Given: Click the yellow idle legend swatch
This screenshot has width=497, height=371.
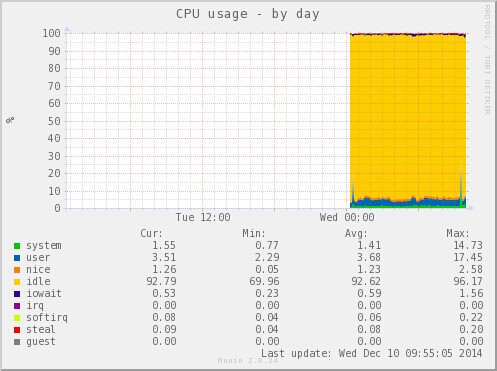Looking at the screenshot, I should click(17, 282).
